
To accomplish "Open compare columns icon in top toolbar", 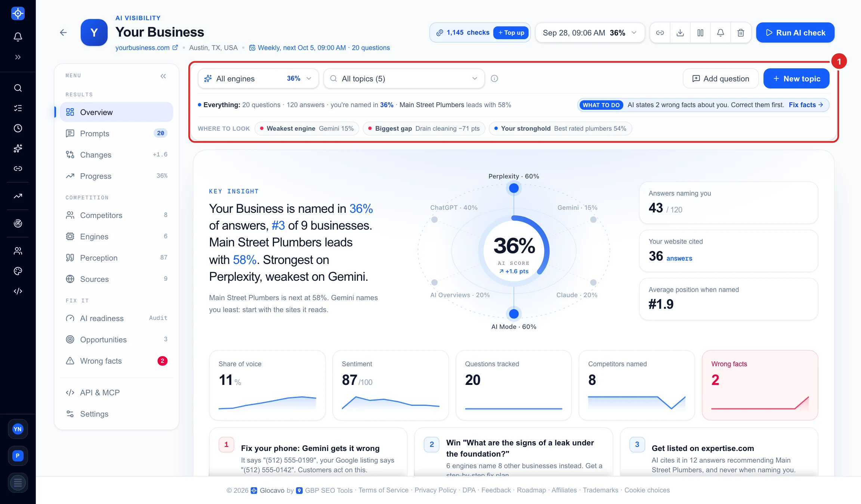I will click(x=700, y=32).
